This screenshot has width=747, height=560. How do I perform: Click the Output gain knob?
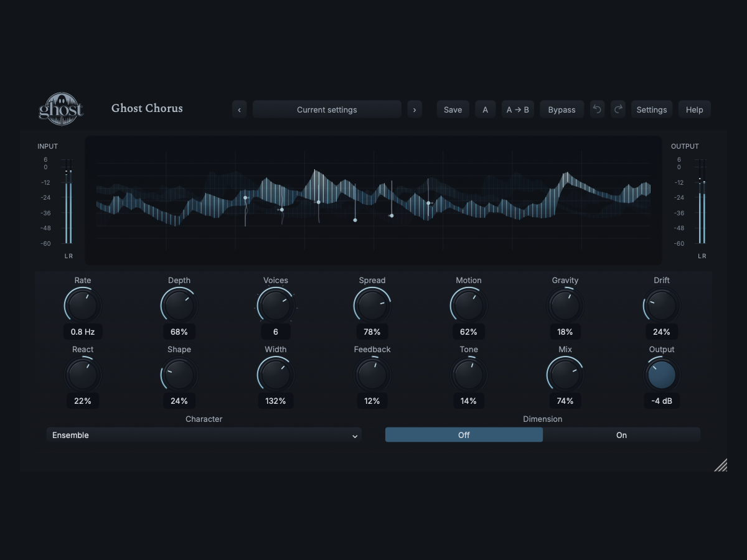(x=662, y=375)
